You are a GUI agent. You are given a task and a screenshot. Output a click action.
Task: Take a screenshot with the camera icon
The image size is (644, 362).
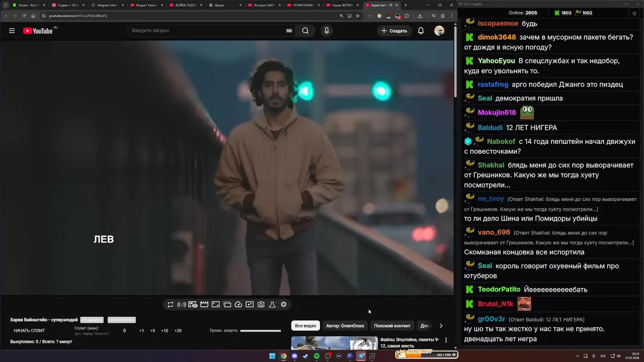click(x=261, y=305)
